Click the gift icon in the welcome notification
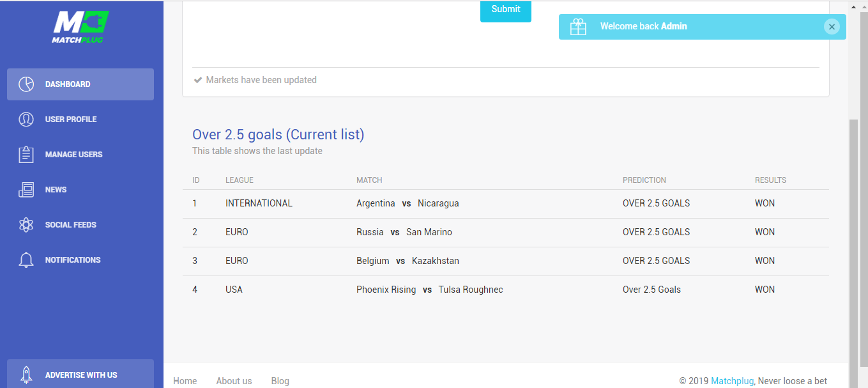 [578, 27]
